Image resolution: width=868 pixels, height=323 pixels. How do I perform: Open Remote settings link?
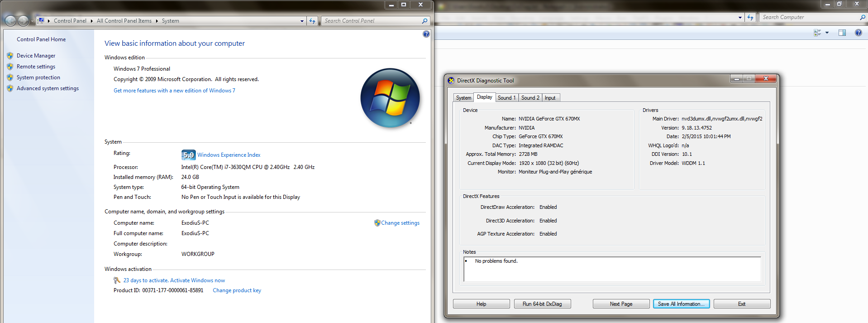(x=36, y=67)
